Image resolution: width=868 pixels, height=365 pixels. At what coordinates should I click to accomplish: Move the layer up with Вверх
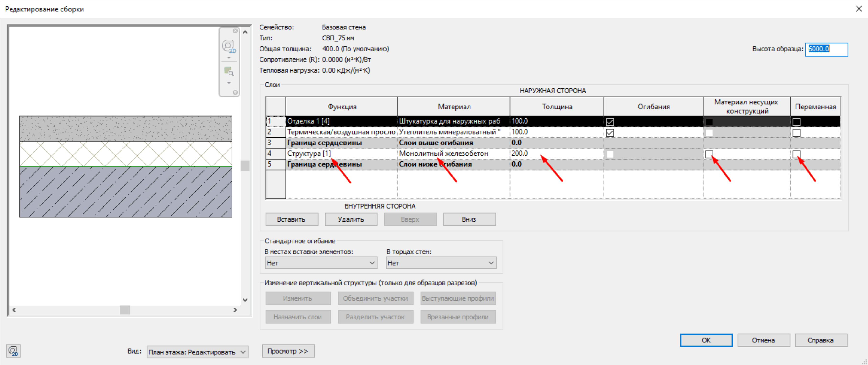tap(410, 219)
